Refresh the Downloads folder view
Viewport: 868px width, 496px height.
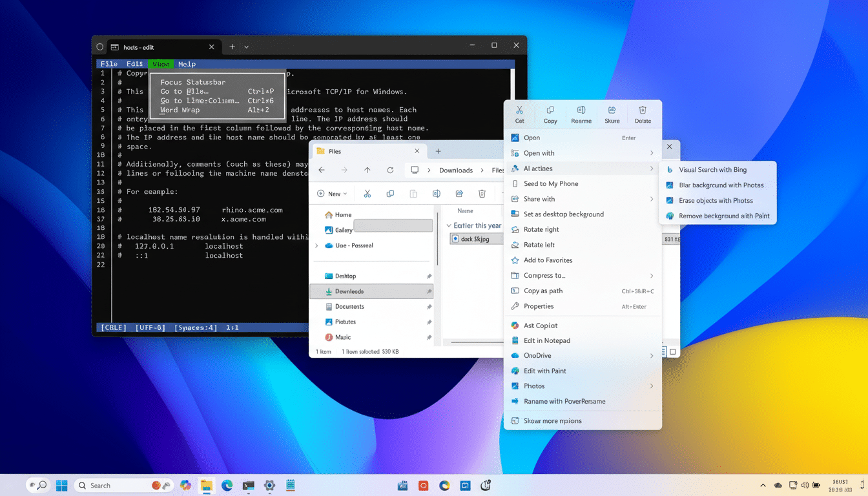click(x=390, y=170)
